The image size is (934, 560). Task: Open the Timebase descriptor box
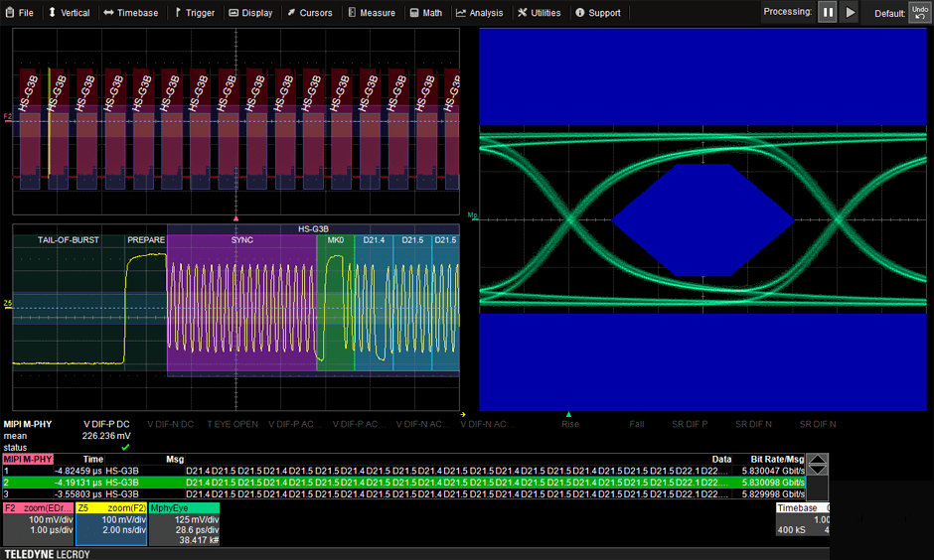(802, 519)
